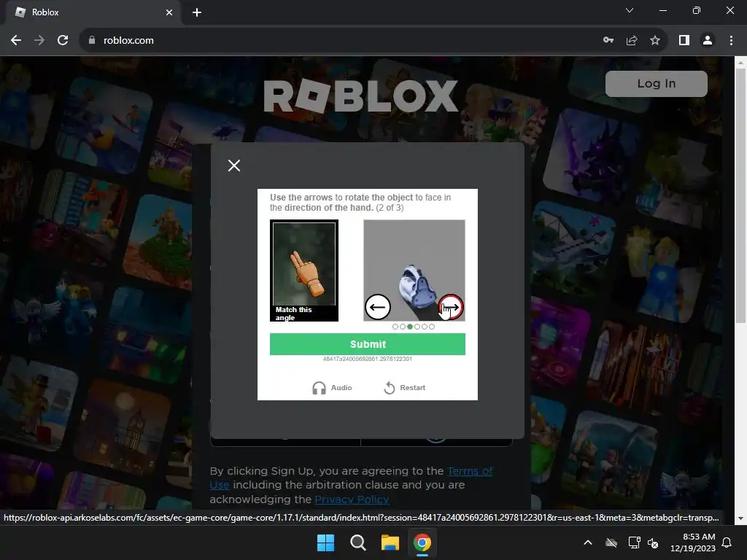Open the Privacy Policy link
The width and height of the screenshot is (747, 560).
click(352, 499)
